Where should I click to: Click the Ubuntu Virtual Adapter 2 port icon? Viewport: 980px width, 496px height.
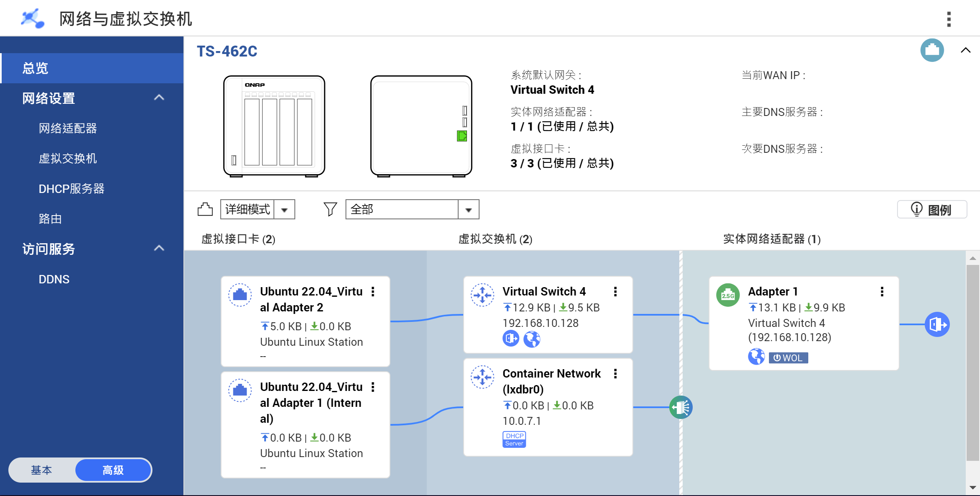[240, 295]
